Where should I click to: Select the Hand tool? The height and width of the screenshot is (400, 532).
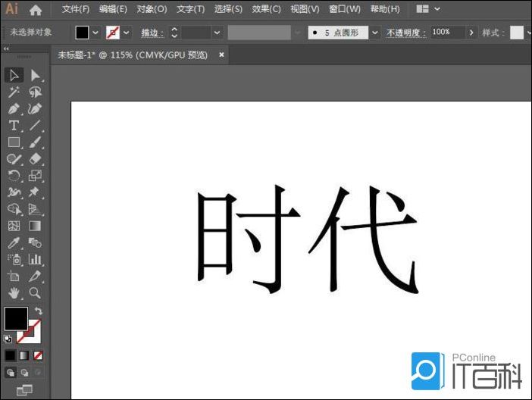(x=14, y=292)
